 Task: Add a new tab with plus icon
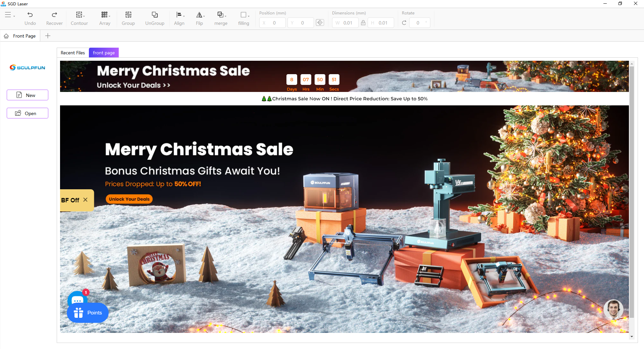[48, 36]
